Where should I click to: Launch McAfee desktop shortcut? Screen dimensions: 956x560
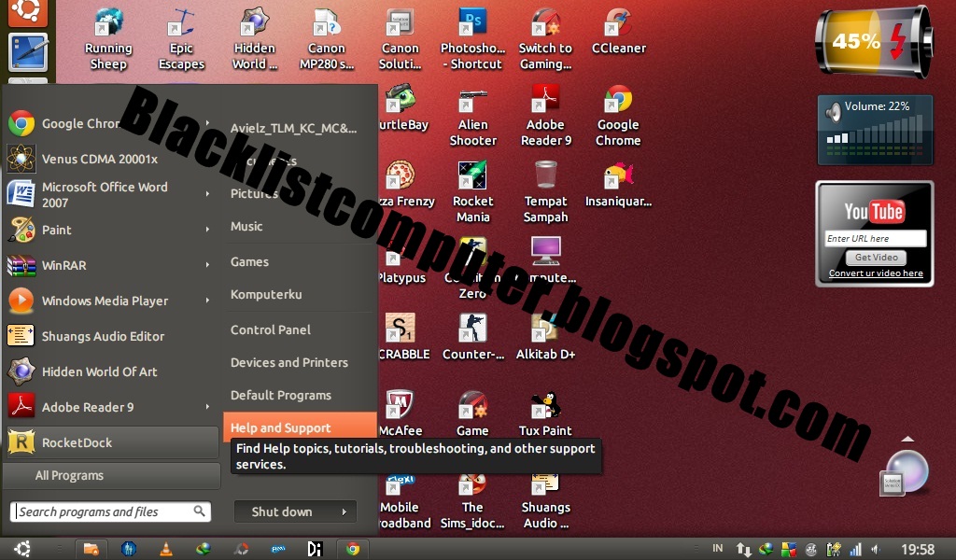401,413
